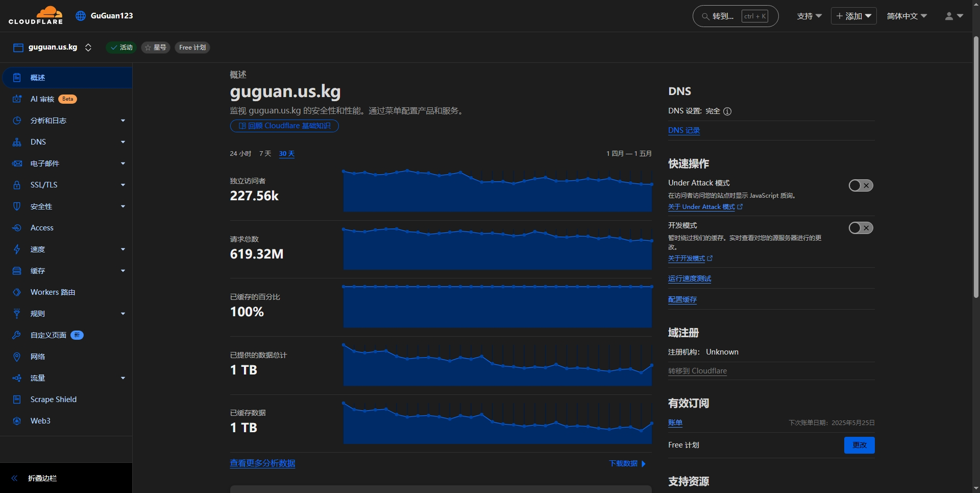Click the 分析和日志 clock icon
The width and height of the screenshot is (980, 493).
(17, 121)
